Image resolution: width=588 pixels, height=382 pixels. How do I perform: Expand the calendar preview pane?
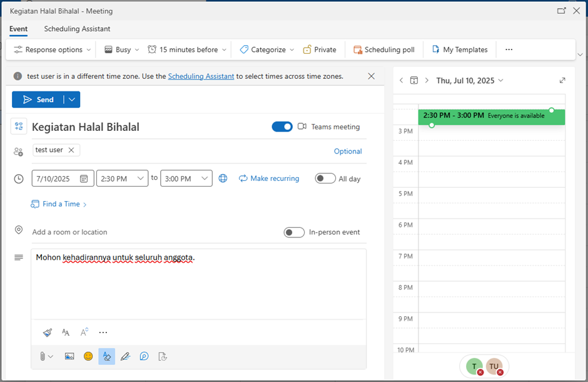562,80
